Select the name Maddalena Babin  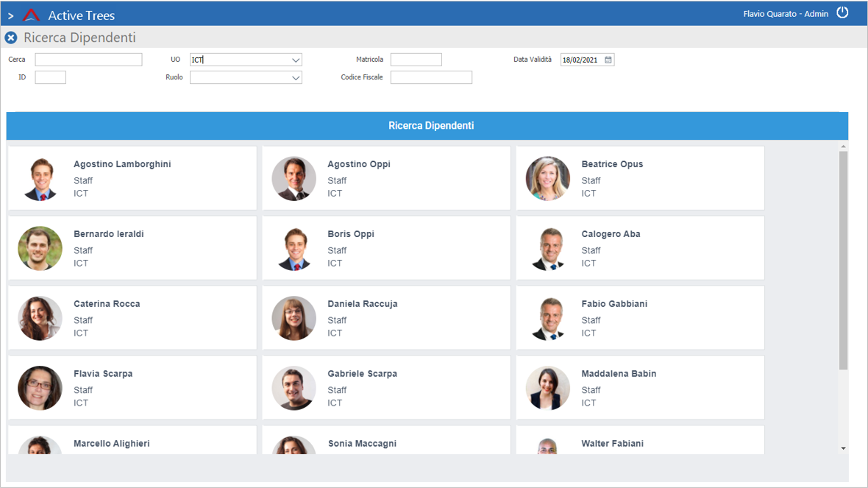pyautogui.click(x=619, y=373)
